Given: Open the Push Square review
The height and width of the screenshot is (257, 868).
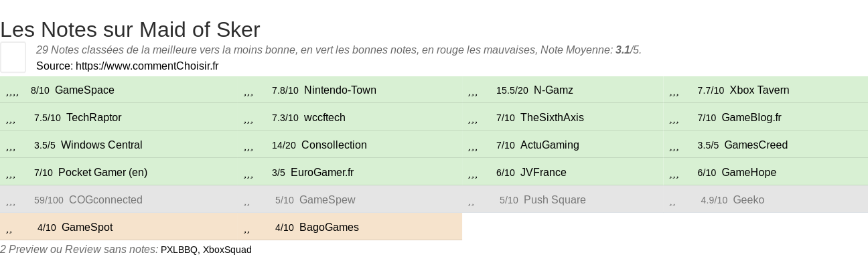Looking at the screenshot, I should click(555, 200).
